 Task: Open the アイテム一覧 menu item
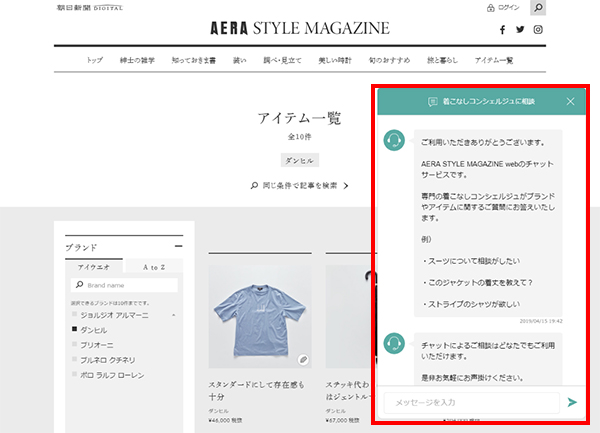point(494,60)
